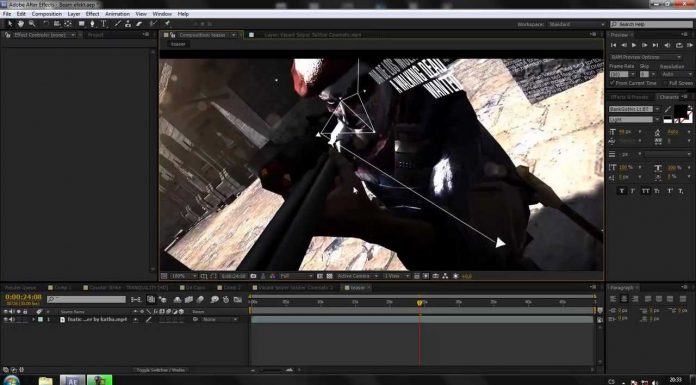Open the Workspace Standard dropdown

tap(577, 24)
